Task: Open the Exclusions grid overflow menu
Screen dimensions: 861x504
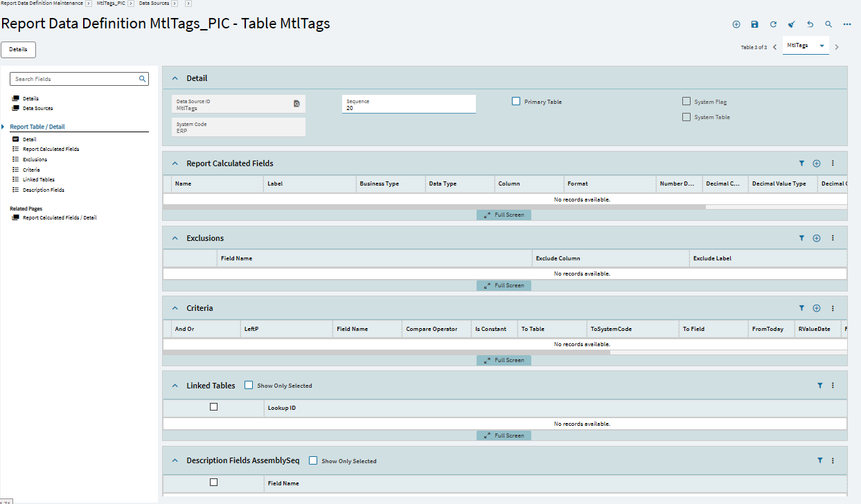Action: tap(833, 238)
